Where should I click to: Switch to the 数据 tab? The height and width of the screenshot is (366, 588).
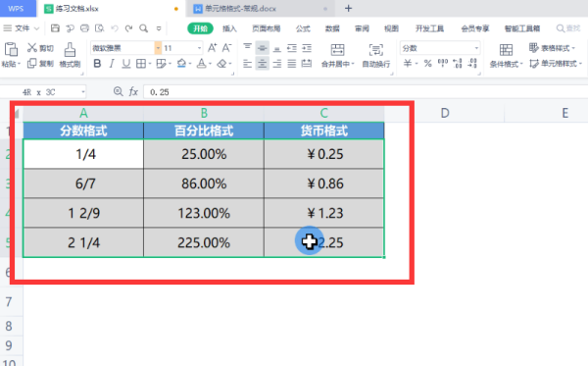pyautogui.click(x=332, y=28)
